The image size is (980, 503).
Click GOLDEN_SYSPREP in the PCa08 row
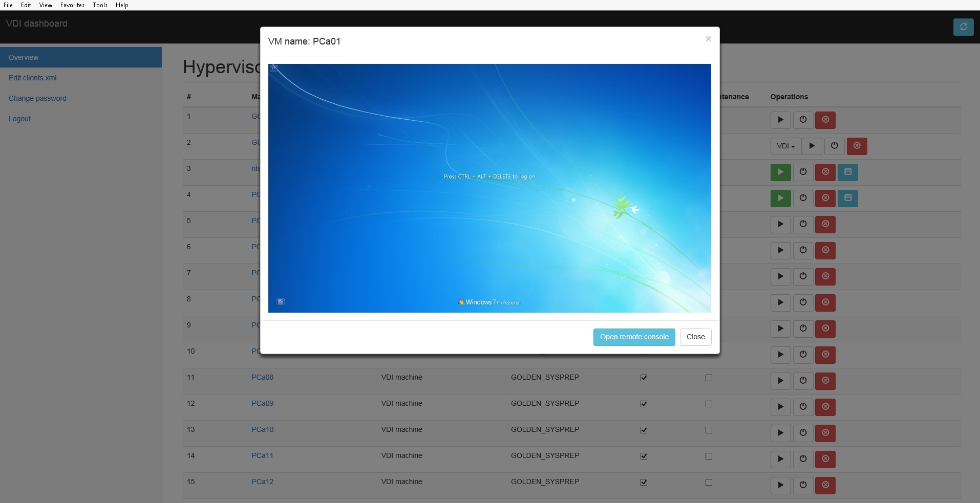(545, 377)
